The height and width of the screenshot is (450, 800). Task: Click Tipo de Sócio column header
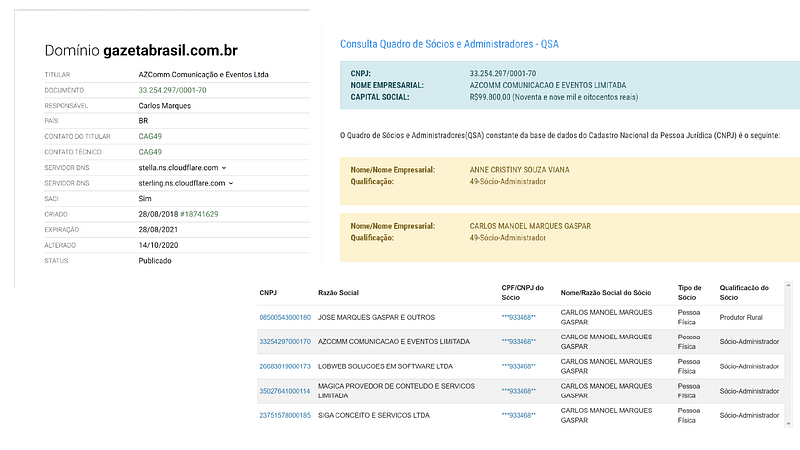(x=690, y=293)
